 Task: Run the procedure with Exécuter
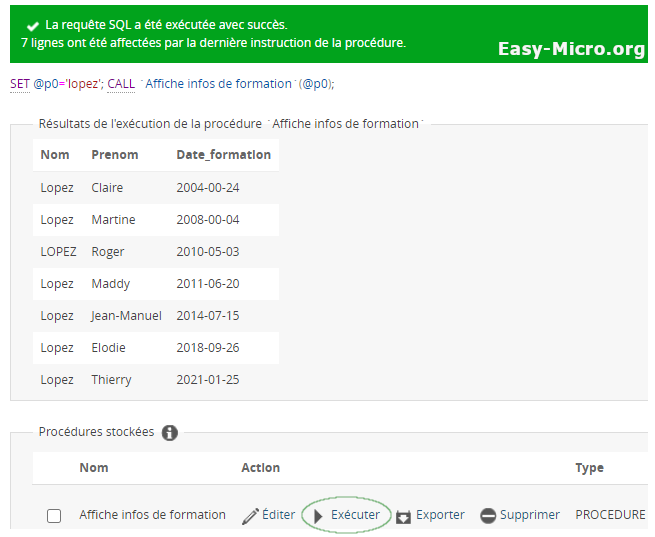[355, 514]
